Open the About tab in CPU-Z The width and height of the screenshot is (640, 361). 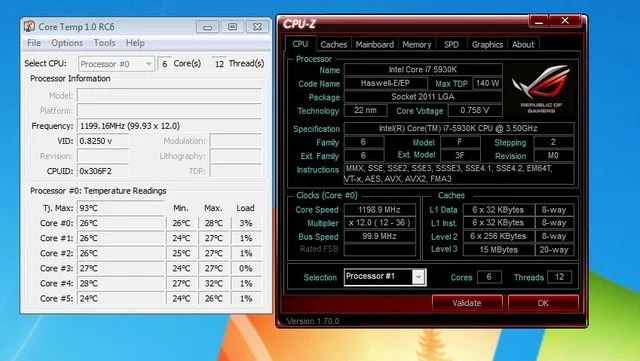point(523,44)
